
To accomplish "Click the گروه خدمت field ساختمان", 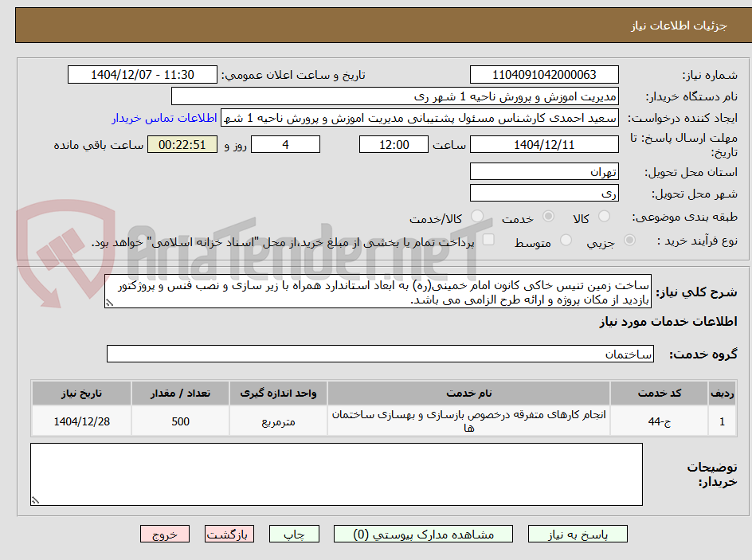I will pyautogui.click(x=380, y=354).
